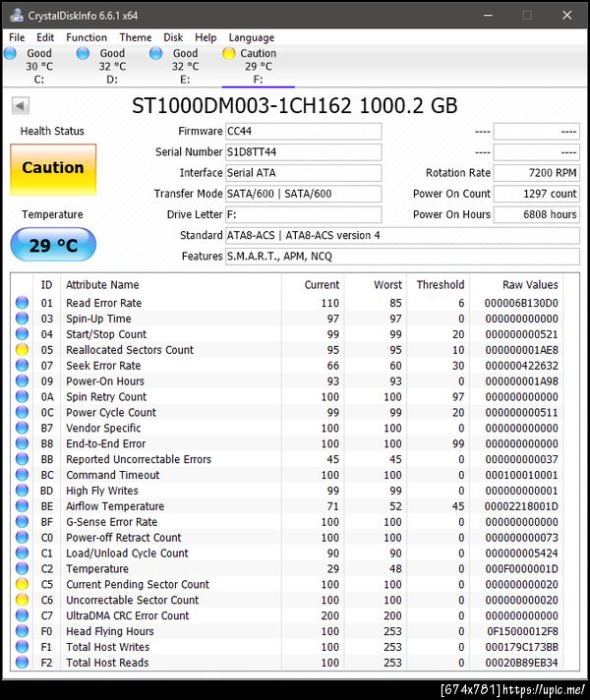Image resolution: width=590 pixels, height=700 pixels.
Task: Open the Edit menu
Action: click(45, 37)
